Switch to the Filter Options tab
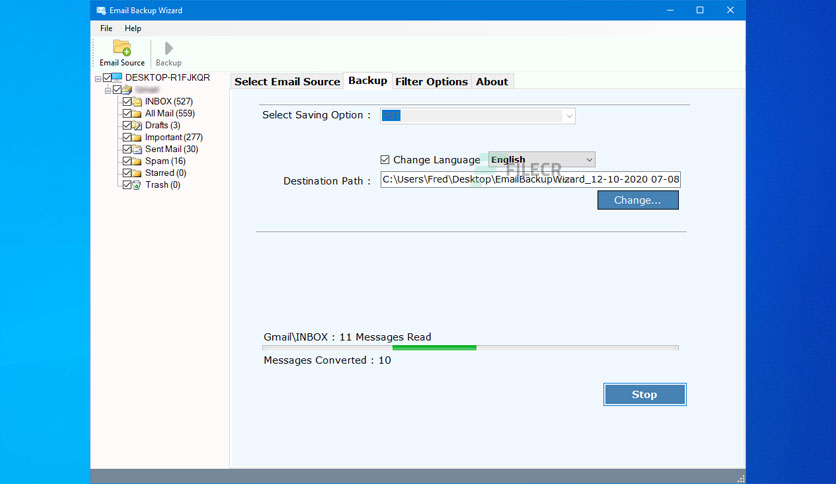 pos(431,82)
